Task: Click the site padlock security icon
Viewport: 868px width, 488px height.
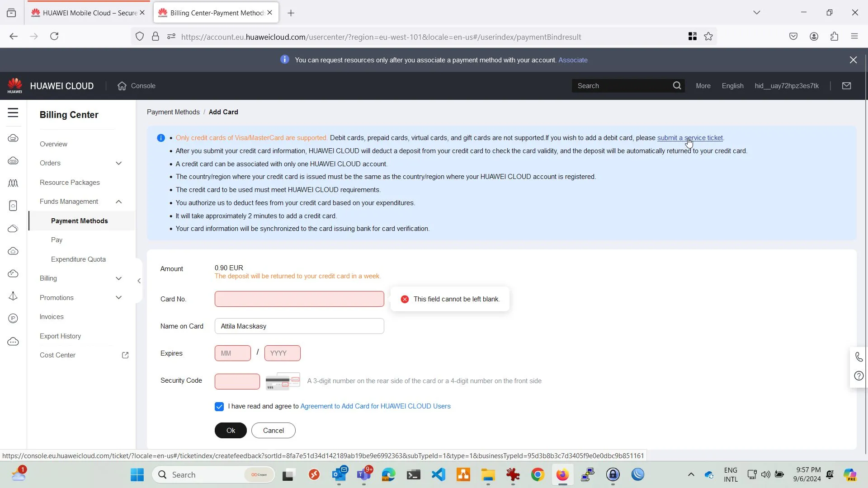Action: tap(156, 37)
